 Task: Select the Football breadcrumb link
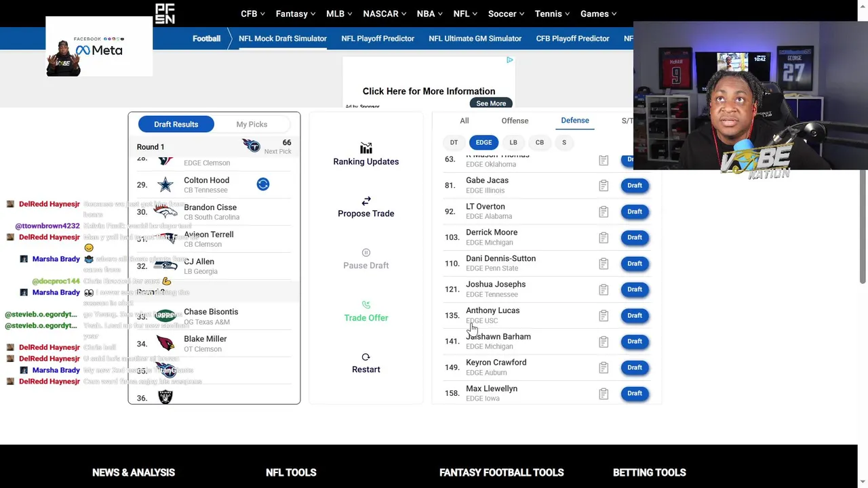[206, 39]
